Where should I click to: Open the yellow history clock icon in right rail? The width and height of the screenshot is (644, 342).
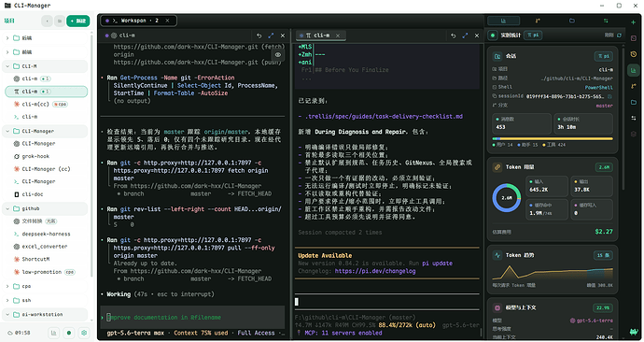point(634,54)
